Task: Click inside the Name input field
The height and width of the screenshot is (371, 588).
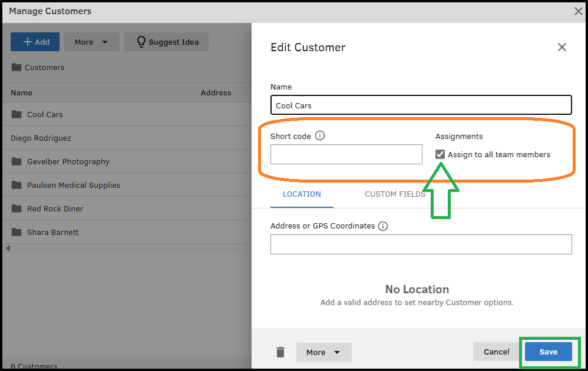Action: [x=421, y=105]
